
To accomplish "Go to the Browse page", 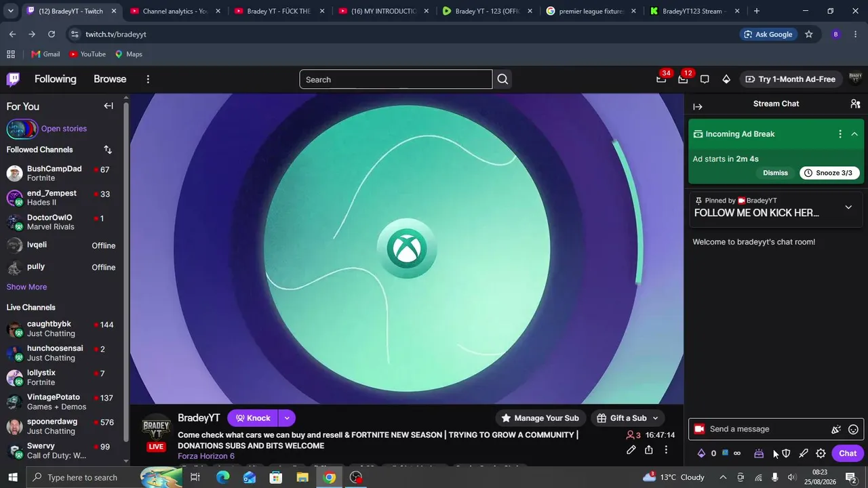I will coord(110,79).
